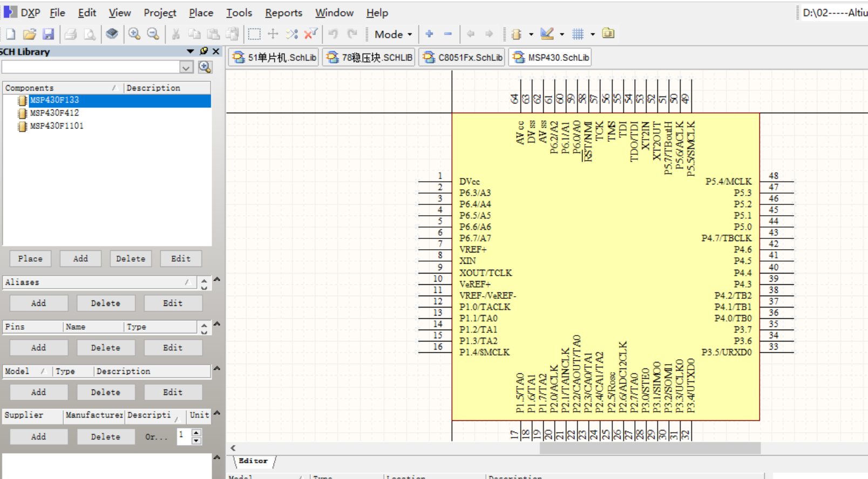Click Place button under components
The width and height of the screenshot is (868, 479).
click(30, 259)
